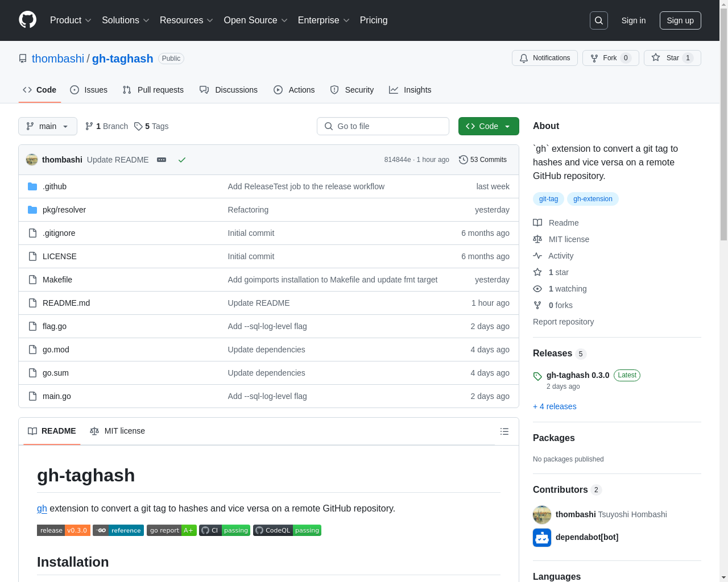Switch to the Insights tab
Viewport: 728px width, 582px height.
tap(410, 90)
